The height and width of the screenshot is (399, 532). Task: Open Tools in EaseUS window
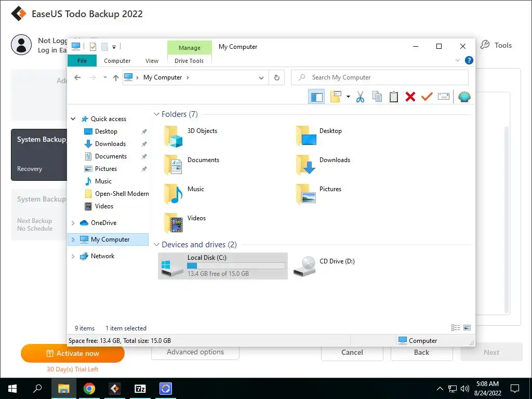click(496, 45)
